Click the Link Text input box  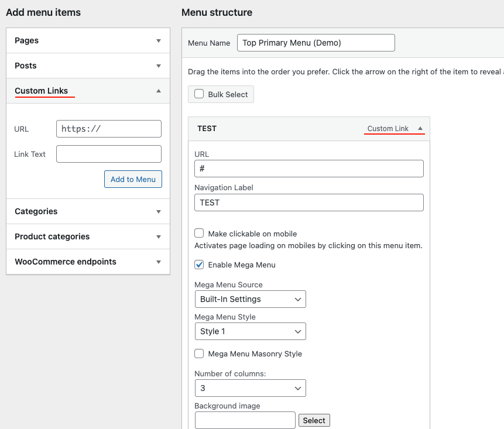pos(109,154)
